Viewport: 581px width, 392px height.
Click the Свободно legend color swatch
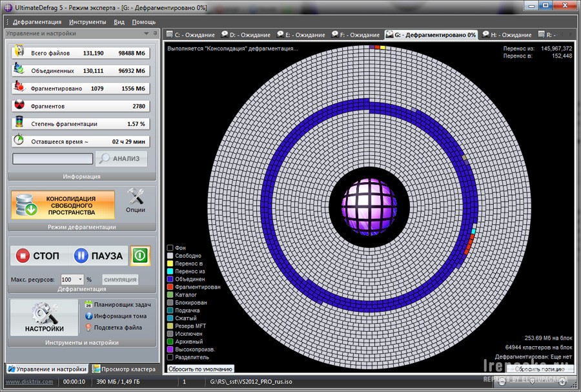[x=170, y=256]
